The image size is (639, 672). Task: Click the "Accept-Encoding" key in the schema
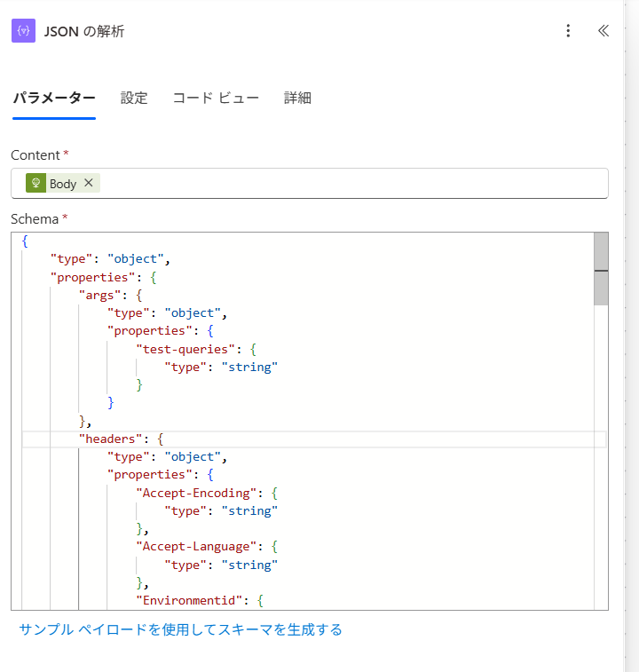pos(196,494)
